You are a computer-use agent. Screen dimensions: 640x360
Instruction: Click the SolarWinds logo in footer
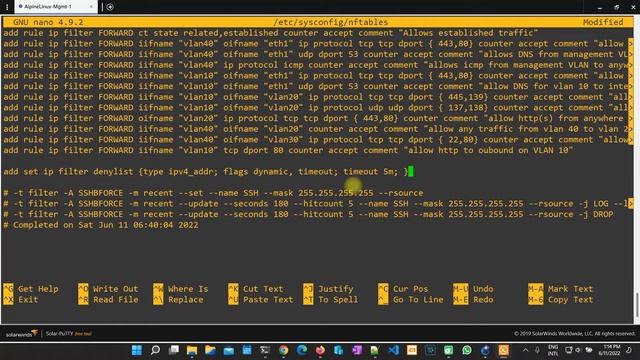(x=21, y=333)
